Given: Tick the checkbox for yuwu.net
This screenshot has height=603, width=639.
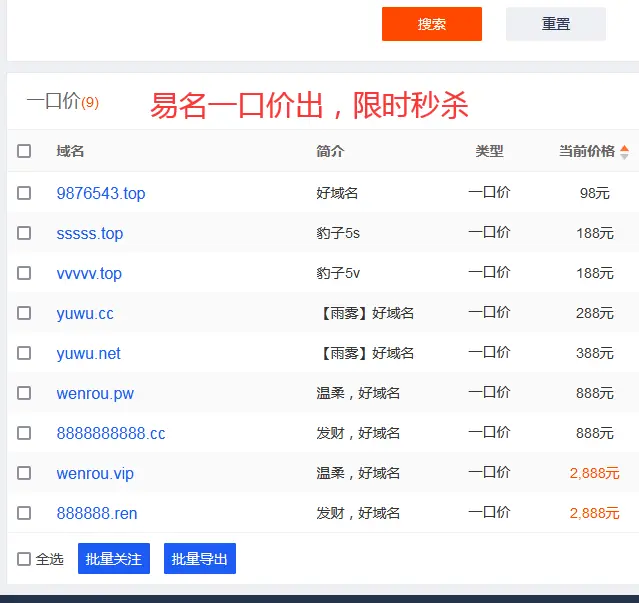Looking at the screenshot, I should [24, 353].
